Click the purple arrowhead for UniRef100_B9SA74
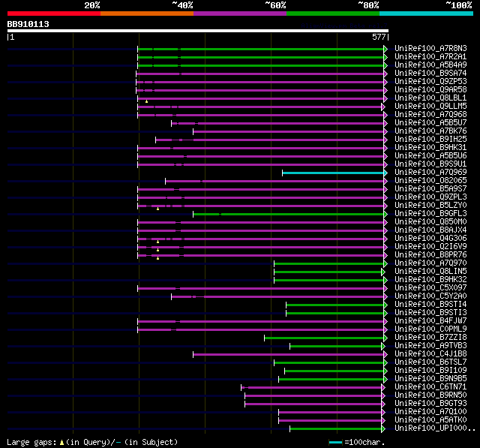 tap(385, 74)
